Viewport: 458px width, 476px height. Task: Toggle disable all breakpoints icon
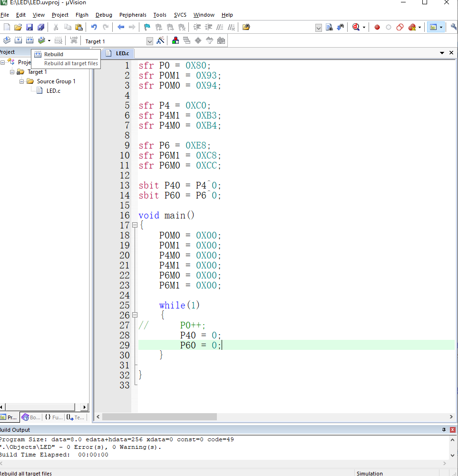(400, 27)
